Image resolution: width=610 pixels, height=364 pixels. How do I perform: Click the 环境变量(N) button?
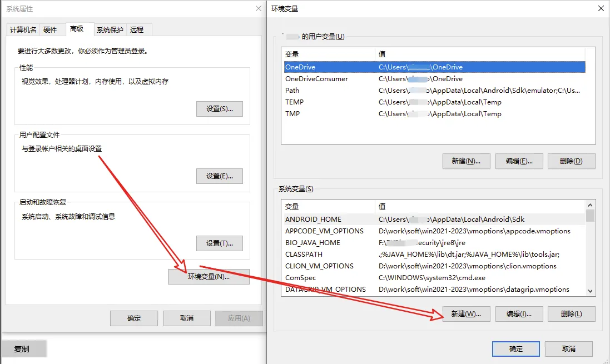tap(209, 277)
